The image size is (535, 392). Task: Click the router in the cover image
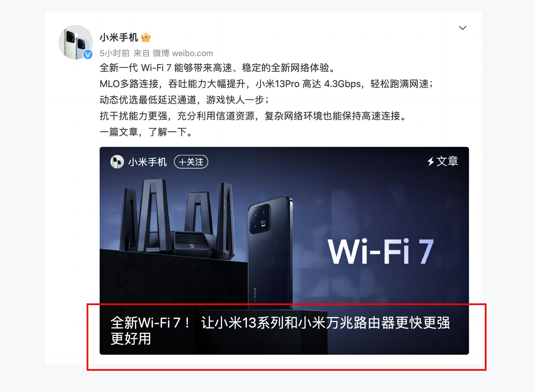tap(177, 217)
